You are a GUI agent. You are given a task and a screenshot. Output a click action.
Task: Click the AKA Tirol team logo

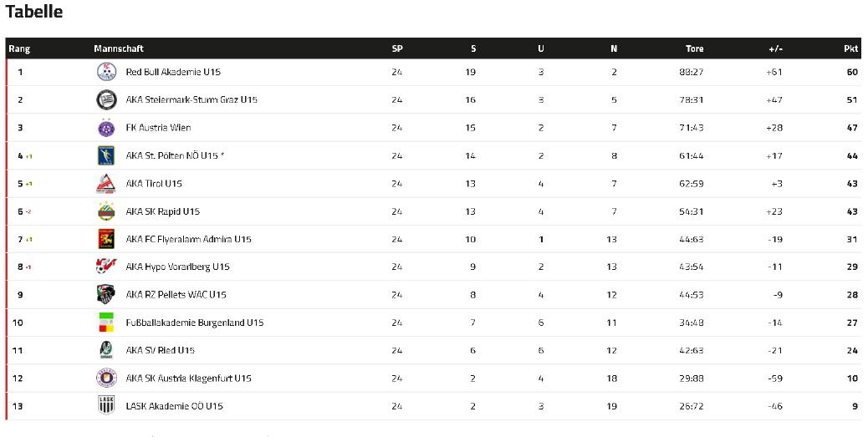pyautogui.click(x=106, y=183)
